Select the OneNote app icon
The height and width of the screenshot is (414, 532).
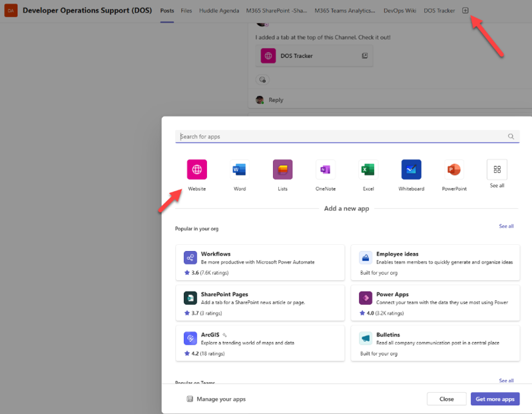tap(326, 169)
